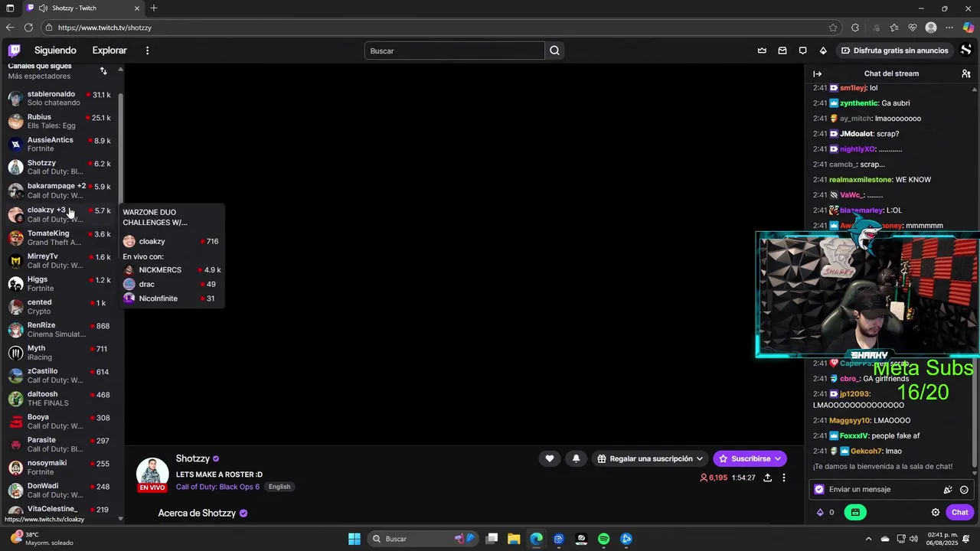
Task: Open the Call of Duty: Black Ops 6 link
Action: pos(217,487)
